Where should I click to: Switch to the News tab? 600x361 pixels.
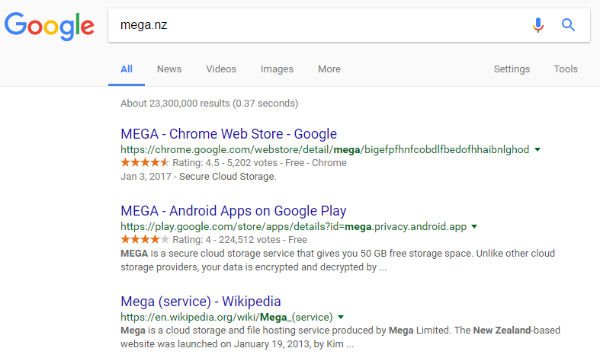pos(169,69)
